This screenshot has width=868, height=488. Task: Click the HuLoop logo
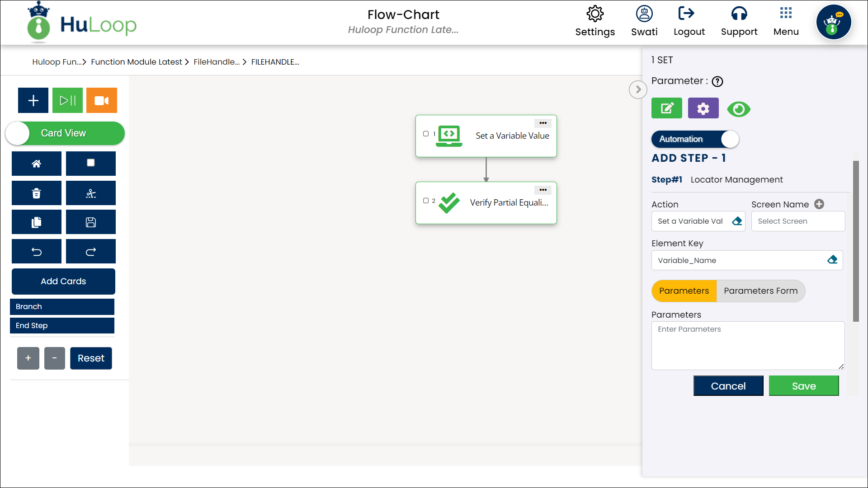pyautogui.click(x=82, y=23)
